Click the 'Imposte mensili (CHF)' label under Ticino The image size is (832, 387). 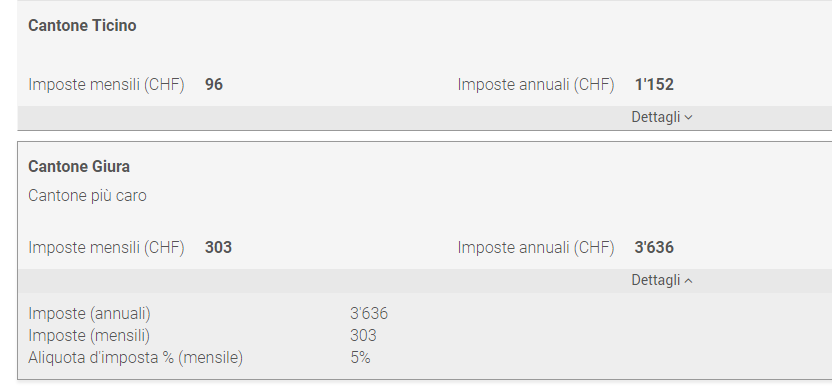[x=106, y=85]
